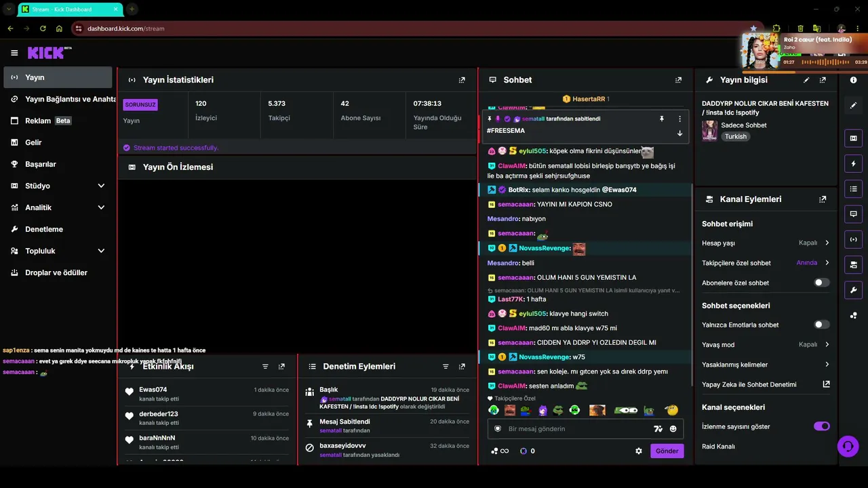Expand the pinned #FREESEMA message arrow
The image size is (868, 488).
coord(679,133)
